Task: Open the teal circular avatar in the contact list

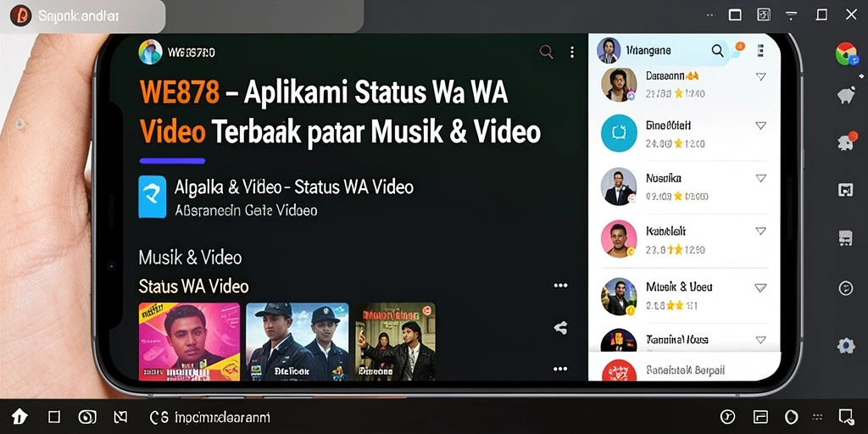Action: click(x=619, y=133)
